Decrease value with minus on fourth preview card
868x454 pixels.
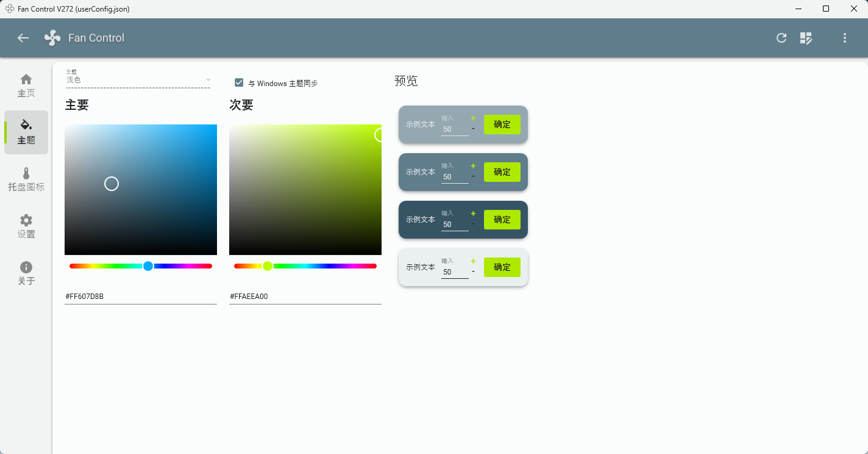pos(473,271)
